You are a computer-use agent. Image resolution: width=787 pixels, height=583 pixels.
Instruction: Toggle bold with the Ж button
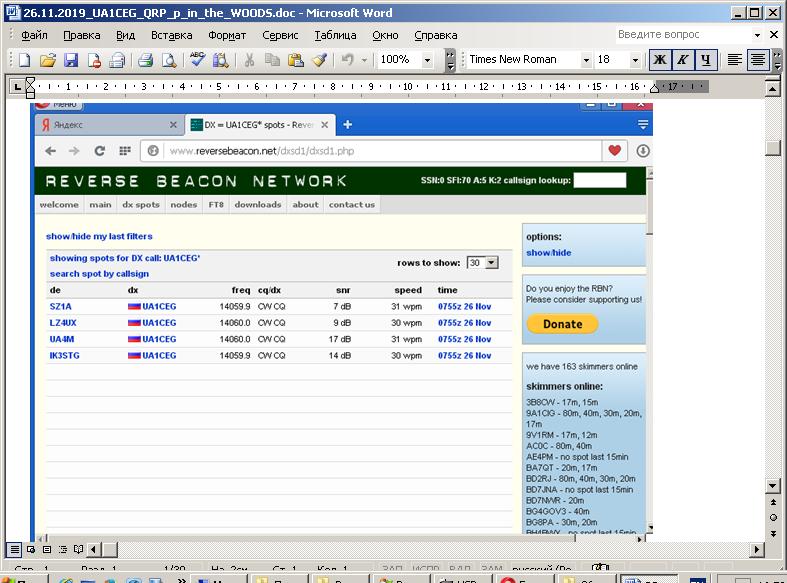coord(659,60)
